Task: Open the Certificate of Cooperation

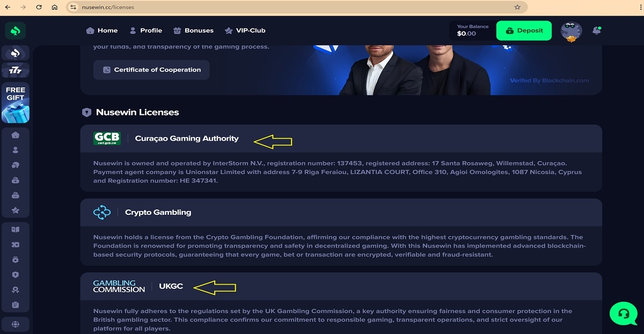Action: click(151, 70)
